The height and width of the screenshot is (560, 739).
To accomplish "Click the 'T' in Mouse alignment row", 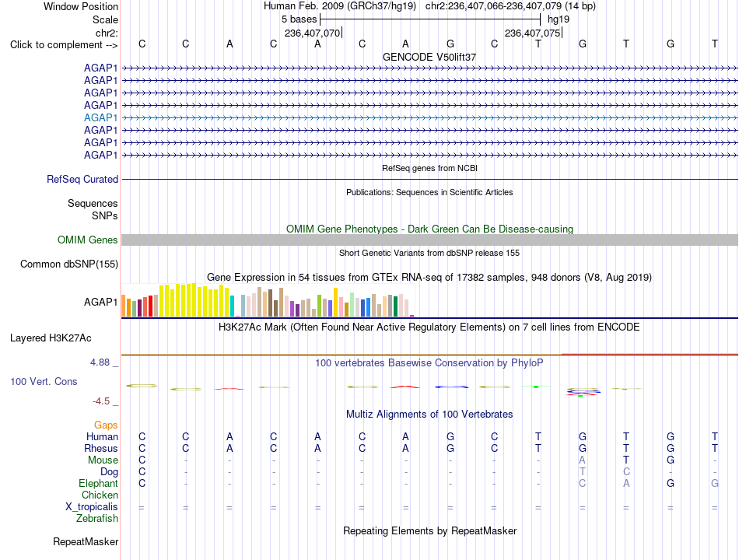I will point(626,460).
